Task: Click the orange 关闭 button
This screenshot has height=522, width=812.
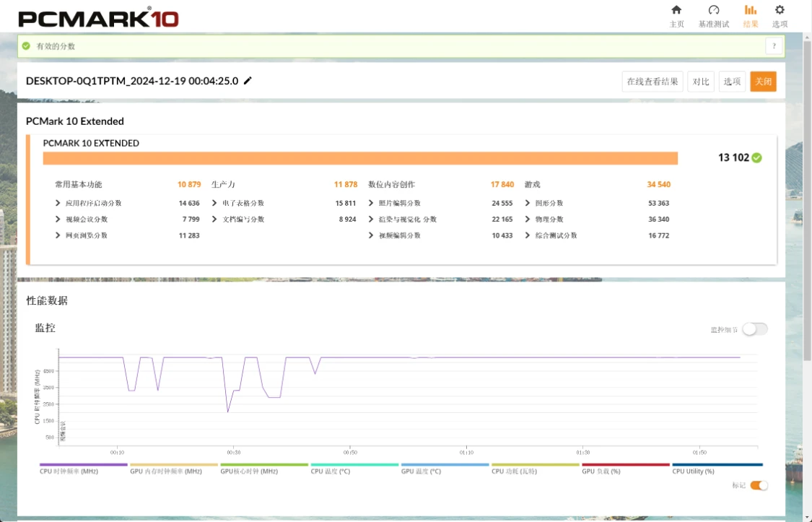Action: coord(763,82)
